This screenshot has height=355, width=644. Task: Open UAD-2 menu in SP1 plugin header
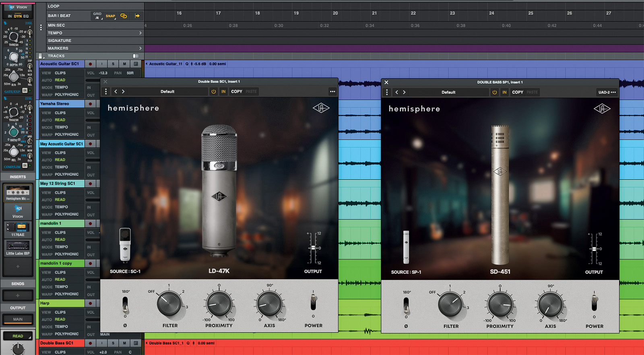(x=607, y=92)
